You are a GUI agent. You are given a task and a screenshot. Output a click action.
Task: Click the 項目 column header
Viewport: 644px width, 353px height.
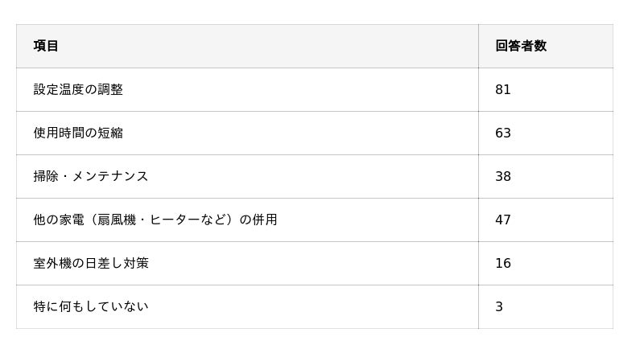(46, 46)
